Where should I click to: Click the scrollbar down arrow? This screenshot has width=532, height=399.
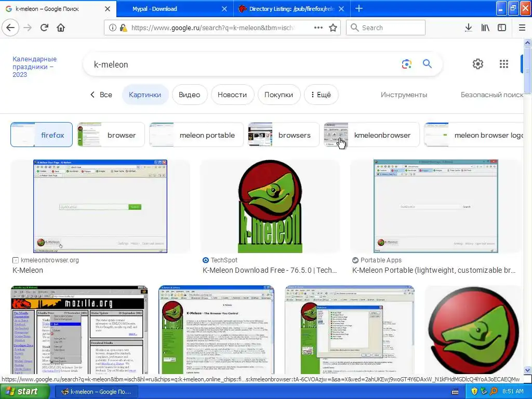tap(527, 370)
